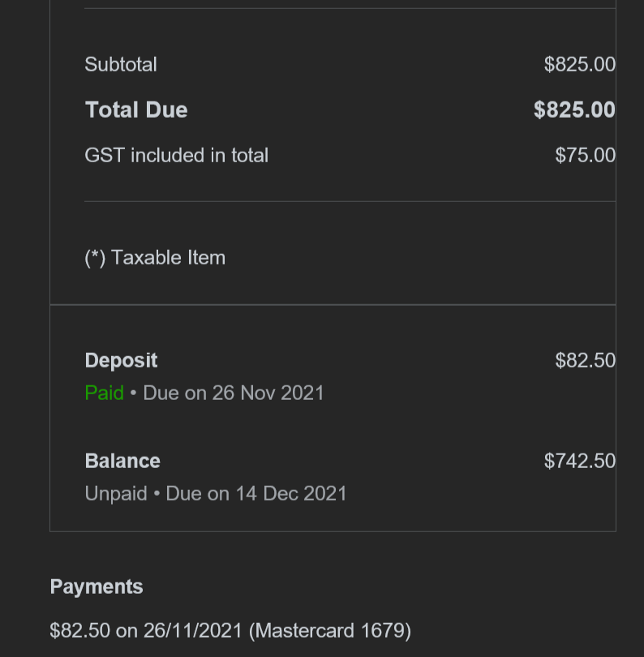
Task: Click the GST included in total label
Action: pos(176,156)
